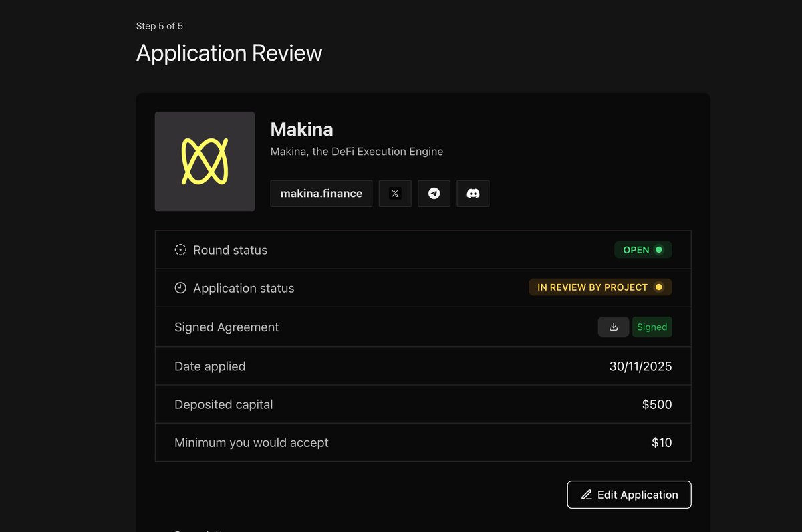Image resolution: width=802 pixels, height=532 pixels.
Task: Open the X (Twitter) social link
Action: click(x=395, y=193)
